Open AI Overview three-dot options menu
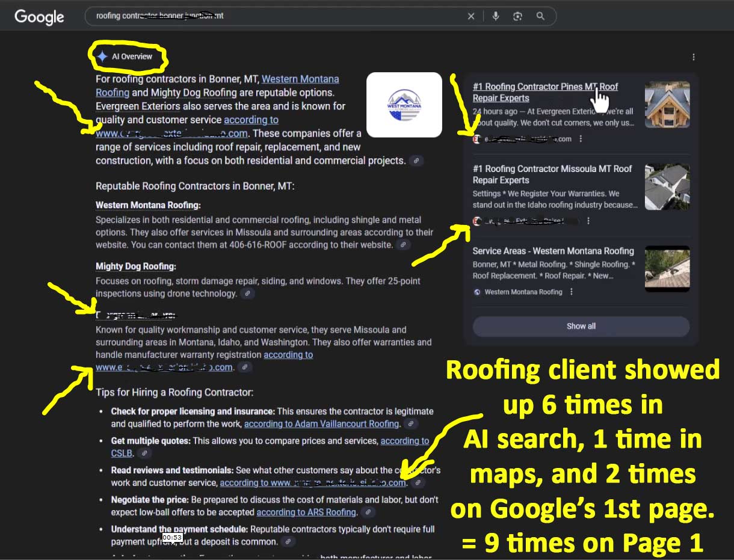This screenshot has width=734, height=560. [x=693, y=57]
